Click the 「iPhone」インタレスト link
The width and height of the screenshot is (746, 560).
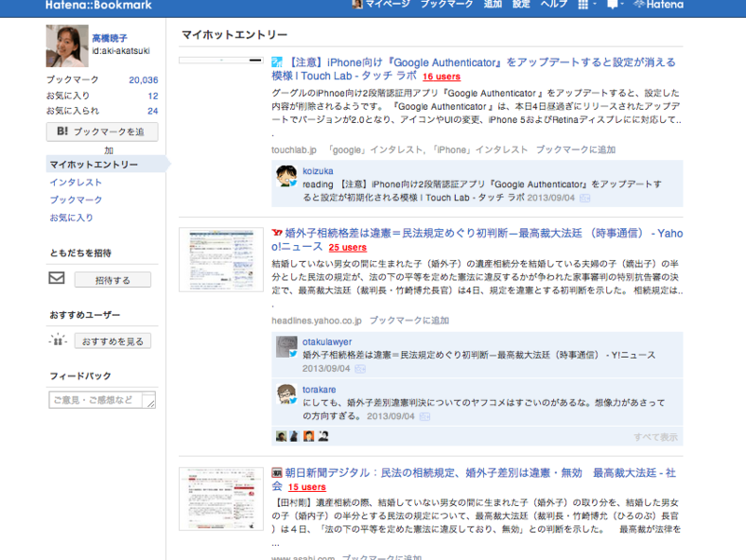[x=479, y=150]
